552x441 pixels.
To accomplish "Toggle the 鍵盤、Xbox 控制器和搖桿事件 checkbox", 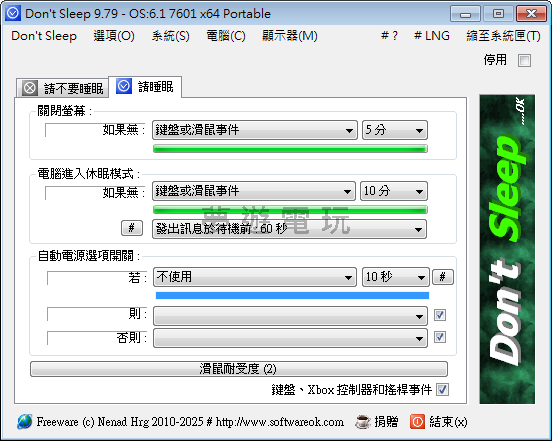I will 442,389.
